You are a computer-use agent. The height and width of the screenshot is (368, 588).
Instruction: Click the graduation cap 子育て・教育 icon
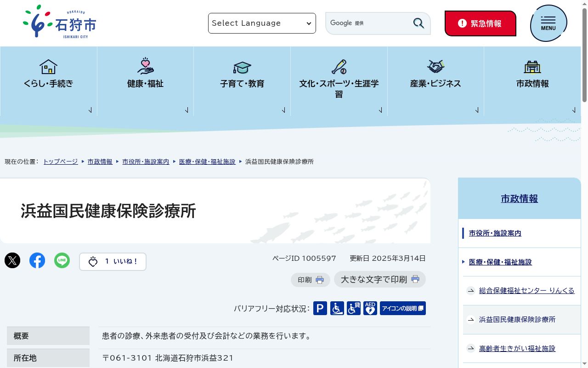click(242, 68)
